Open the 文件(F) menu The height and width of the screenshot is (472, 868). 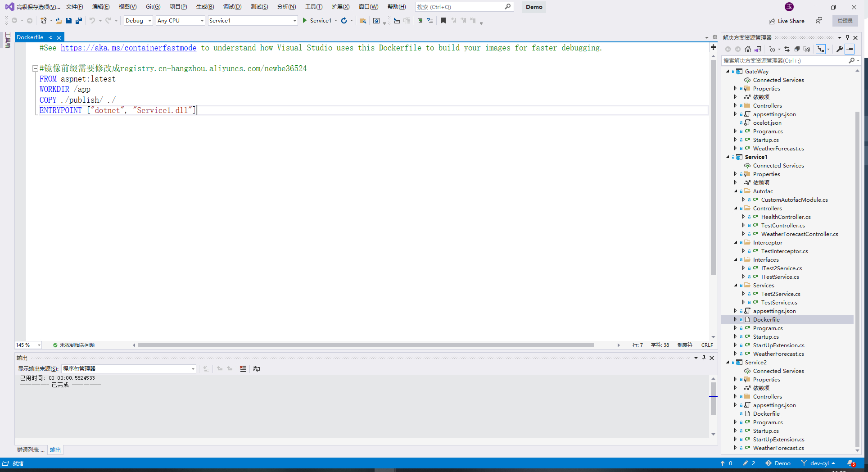pos(74,7)
